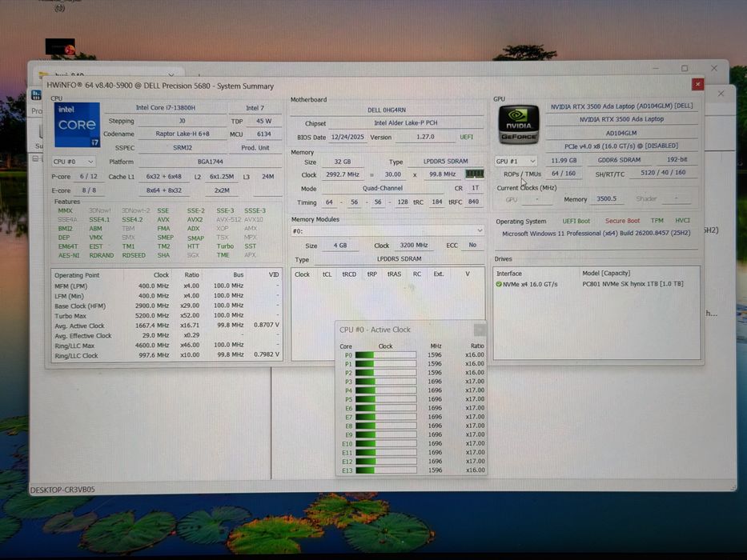Maximize the rearmost window

pyautogui.click(x=685, y=69)
